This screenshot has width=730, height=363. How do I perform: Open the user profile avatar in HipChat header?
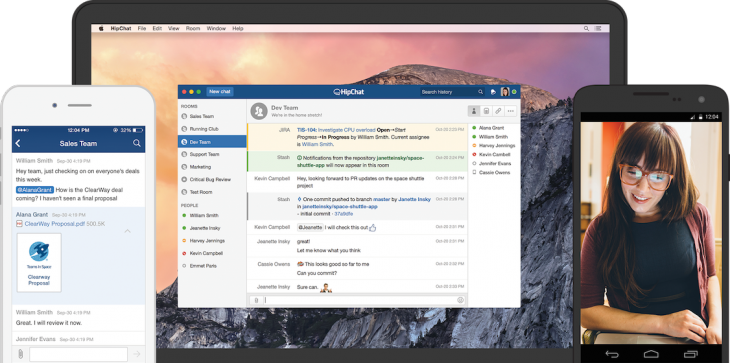click(x=505, y=92)
